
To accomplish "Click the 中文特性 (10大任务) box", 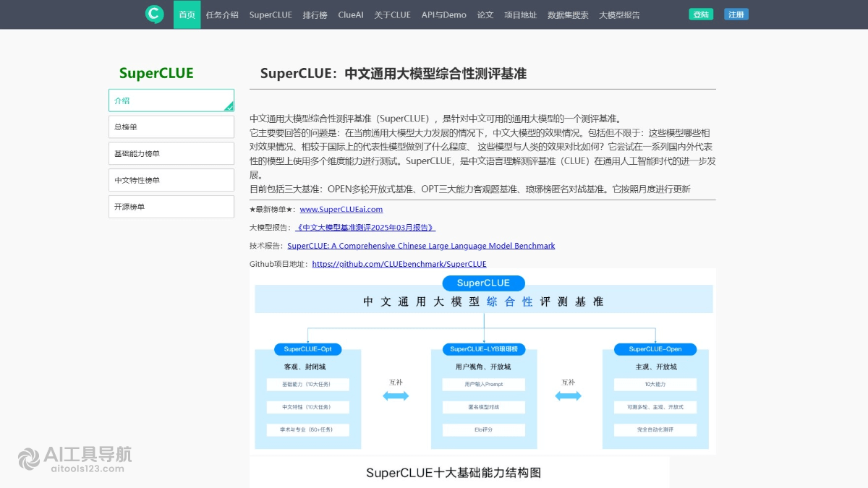I will (x=308, y=407).
